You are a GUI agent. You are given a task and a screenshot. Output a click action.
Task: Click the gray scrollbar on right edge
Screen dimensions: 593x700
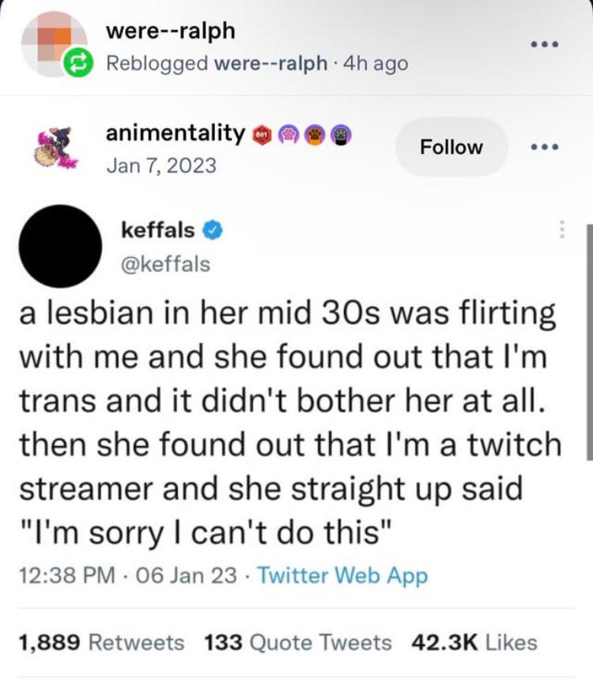coord(589,342)
